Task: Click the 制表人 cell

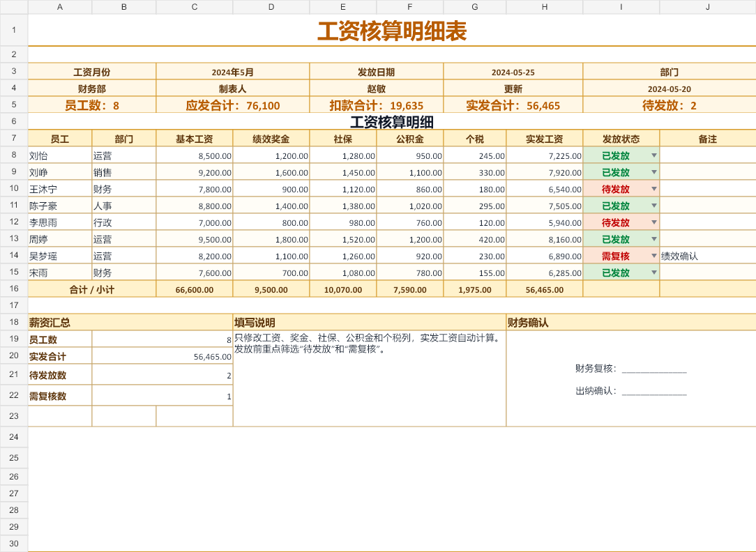Action: 233,89
